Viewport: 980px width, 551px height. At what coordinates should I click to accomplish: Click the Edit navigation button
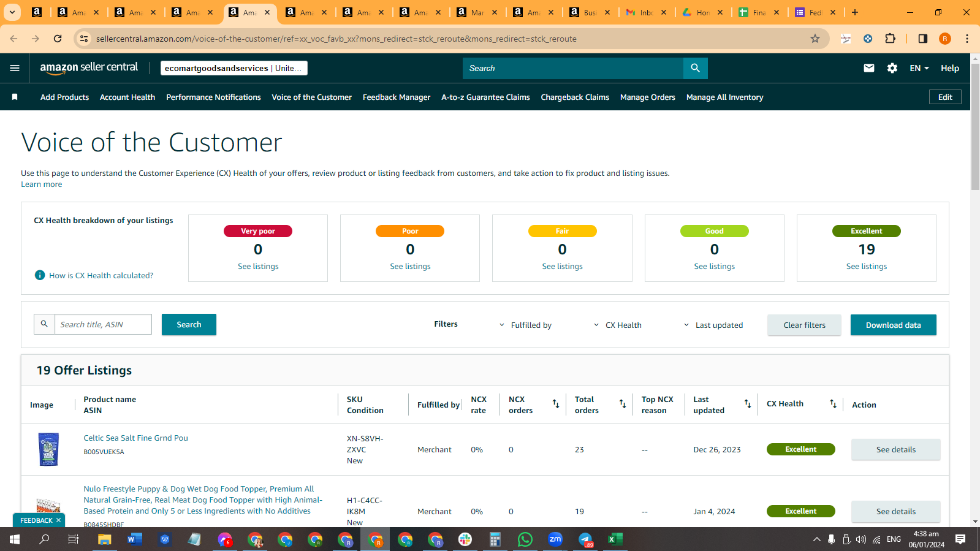(x=945, y=97)
